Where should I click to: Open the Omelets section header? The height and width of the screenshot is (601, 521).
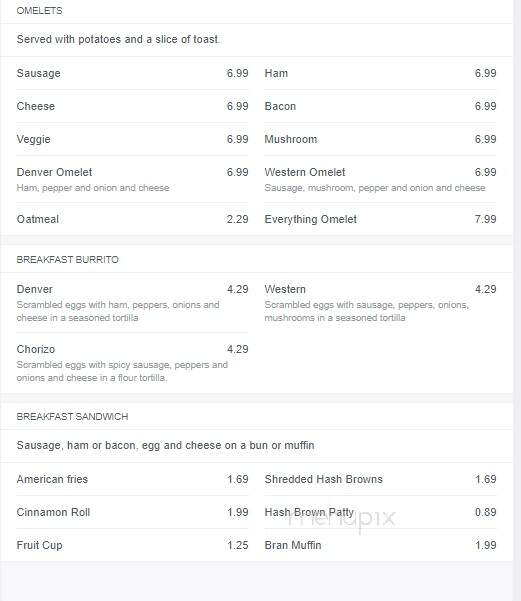pos(39,11)
